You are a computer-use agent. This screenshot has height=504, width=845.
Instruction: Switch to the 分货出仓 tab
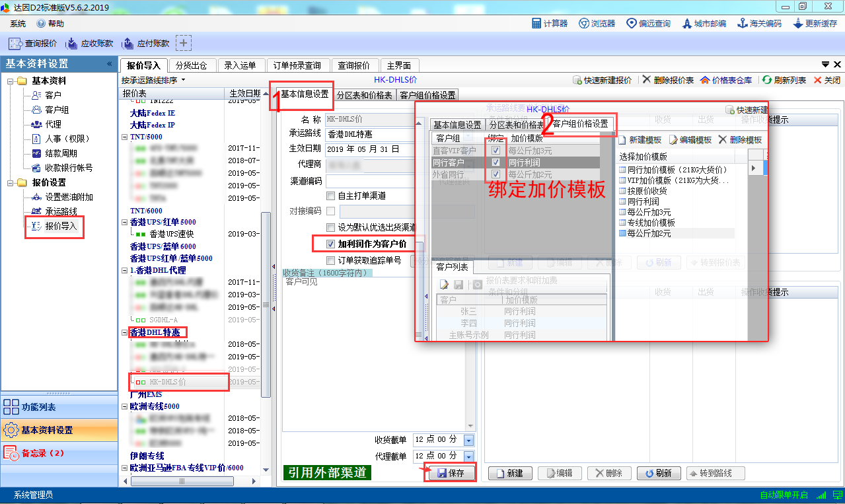(192, 65)
